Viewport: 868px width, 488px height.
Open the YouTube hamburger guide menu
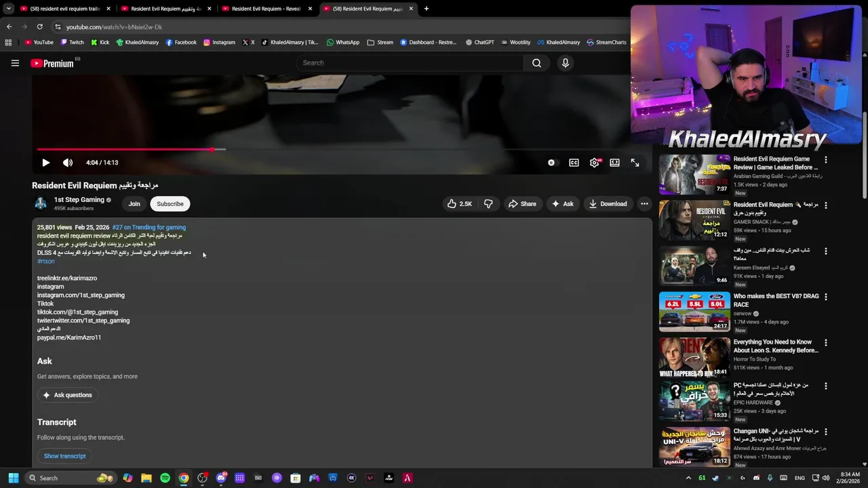coord(15,63)
